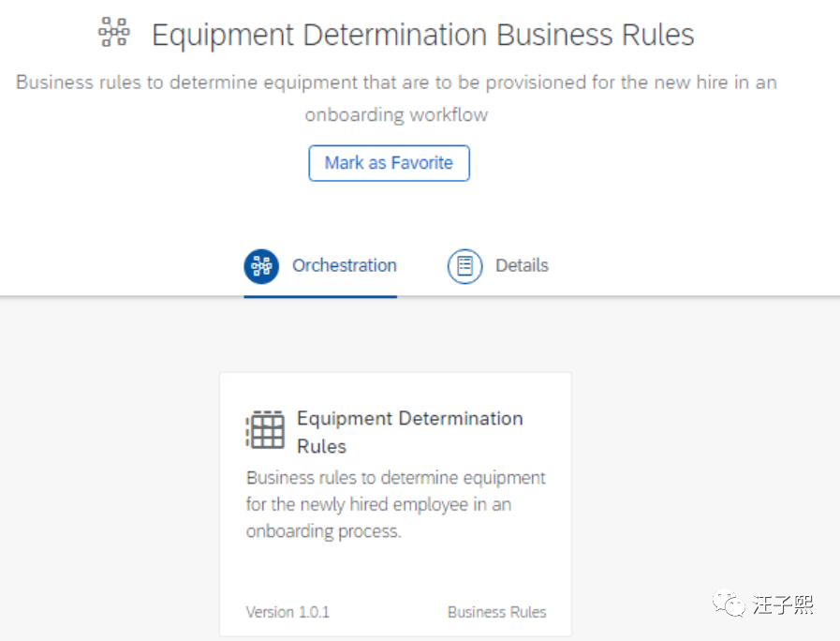Click the card description about newly hired employee
This screenshot has width=840, height=641.
(395, 504)
